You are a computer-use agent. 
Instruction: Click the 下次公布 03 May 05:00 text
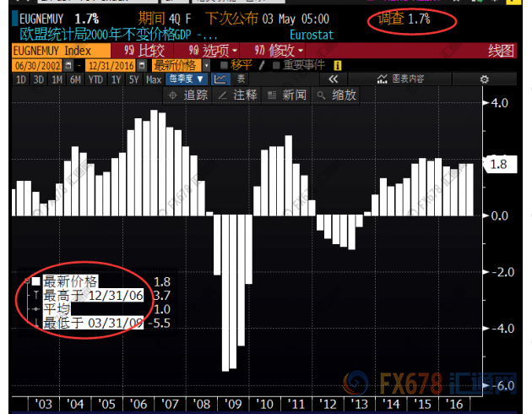tap(268, 19)
